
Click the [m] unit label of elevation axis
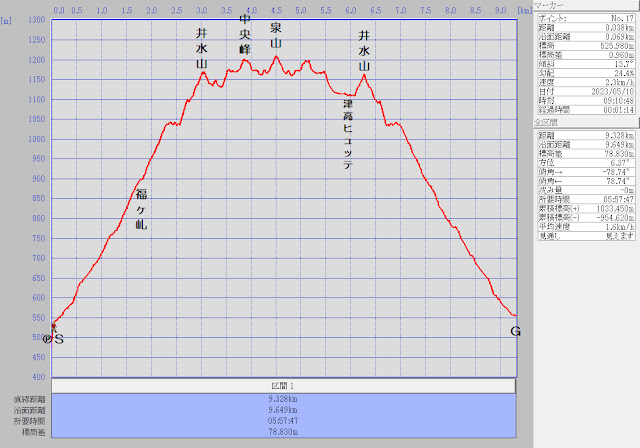[x=6, y=20]
